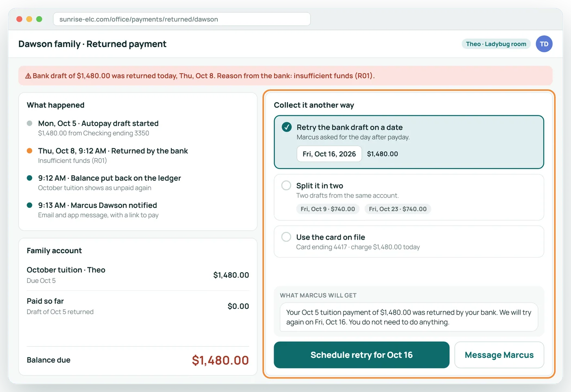The width and height of the screenshot is (571, 392).
Task: Click the Fri, Oct 9 · $740.00 chip
Action: click(x=328, y=209)
